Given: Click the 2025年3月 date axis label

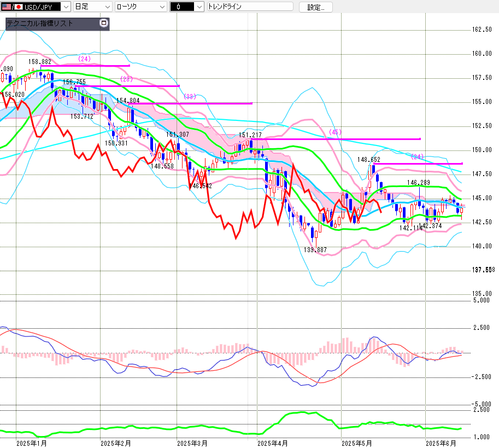Looking at the screenshot, I should 192,443.
